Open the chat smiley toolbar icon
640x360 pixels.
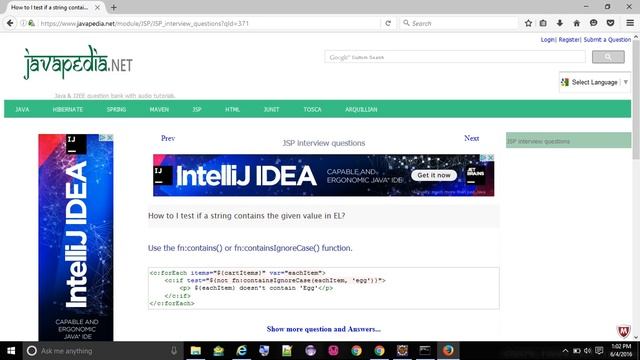pyautogui.click(x=593, y=23)
